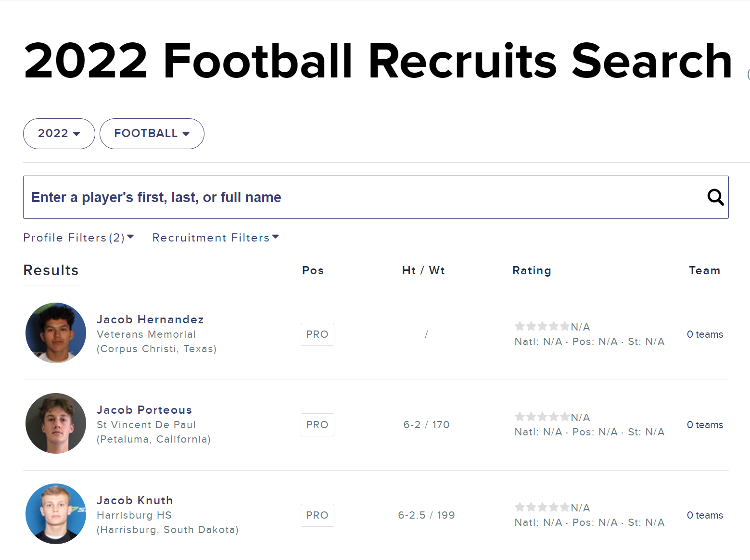This screenshot has height=560, width=750.
Task: Click the PRO badge for Jacob Hernandez
Action: click(317, 334)
